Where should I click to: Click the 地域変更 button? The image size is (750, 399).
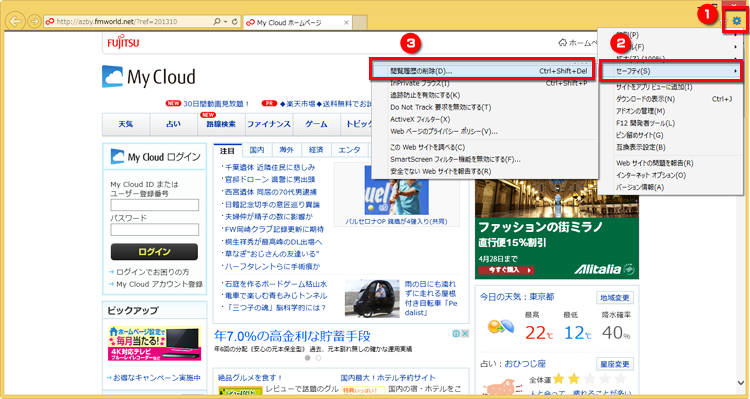tap(615, 298)
